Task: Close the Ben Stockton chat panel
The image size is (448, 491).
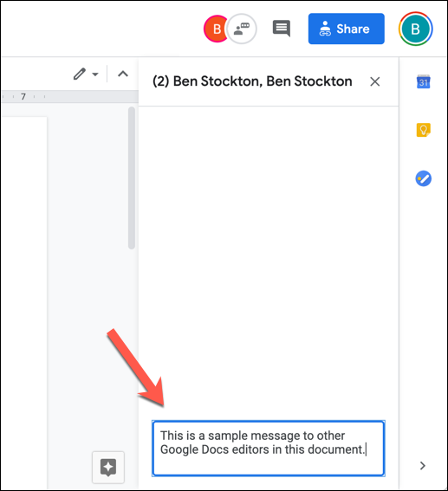Action: click(374, 81)
